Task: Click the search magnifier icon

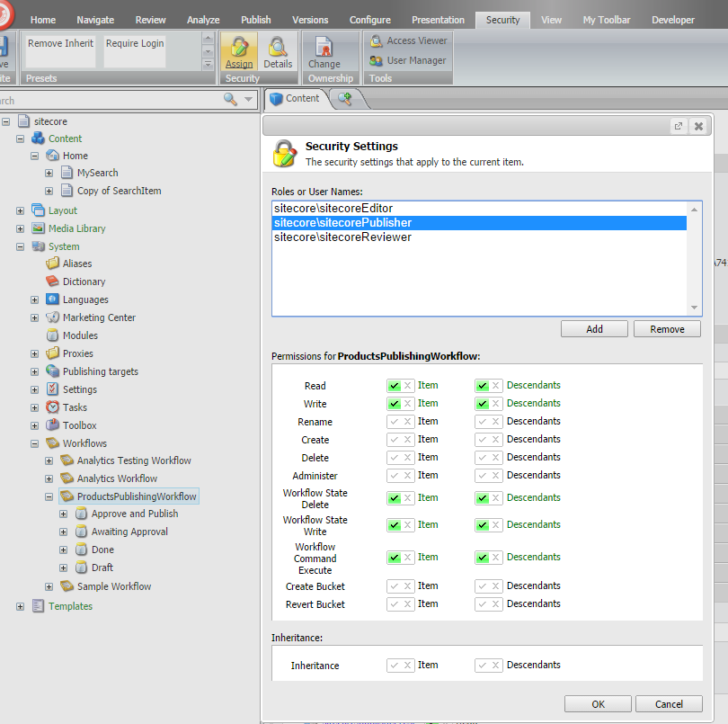Action: [x=230, y=99]
